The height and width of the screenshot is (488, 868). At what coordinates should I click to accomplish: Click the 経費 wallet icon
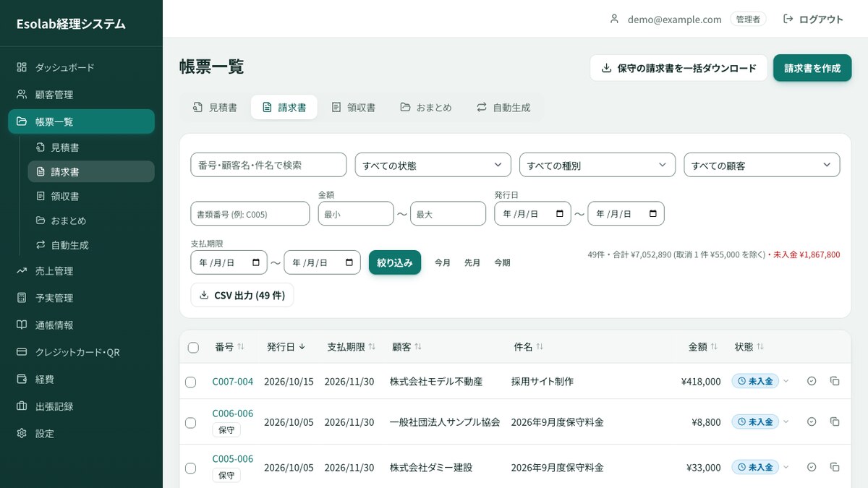[x=22, y=380]
